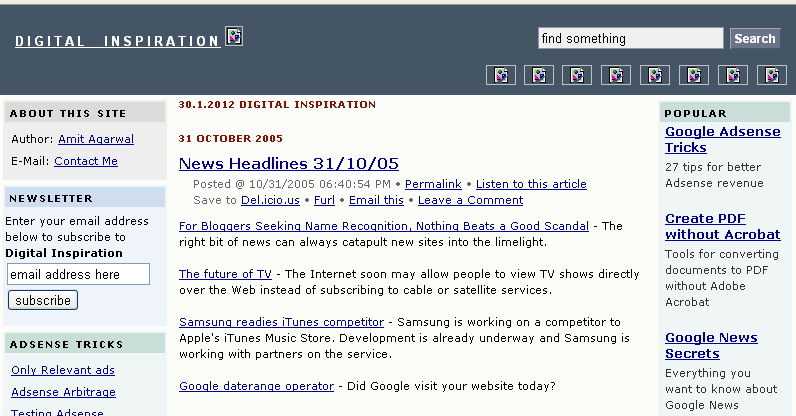Focus the find something search field
This screenshot has height=416, width=796.
tap(630, 39)
